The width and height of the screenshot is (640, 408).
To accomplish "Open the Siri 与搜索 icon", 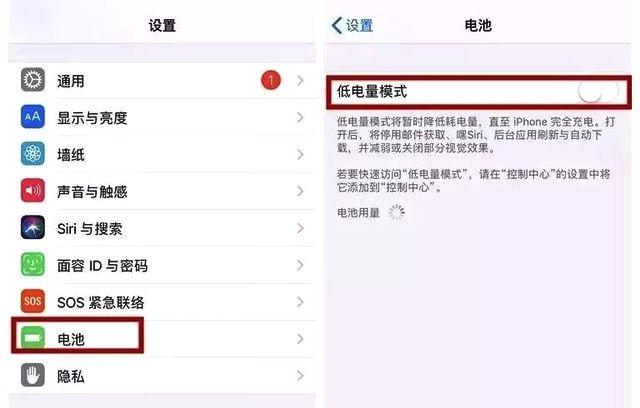I will click(33, 228).
